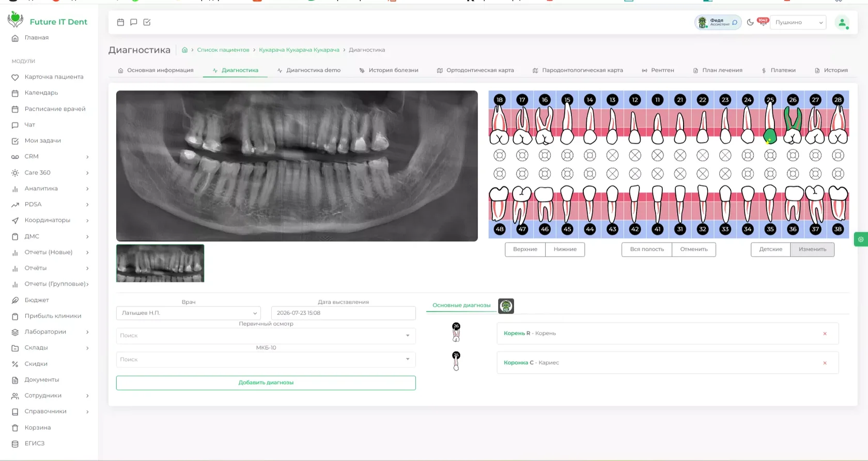
Task: Open the Пушкино clinic dropdown
Action: [798, 22]
